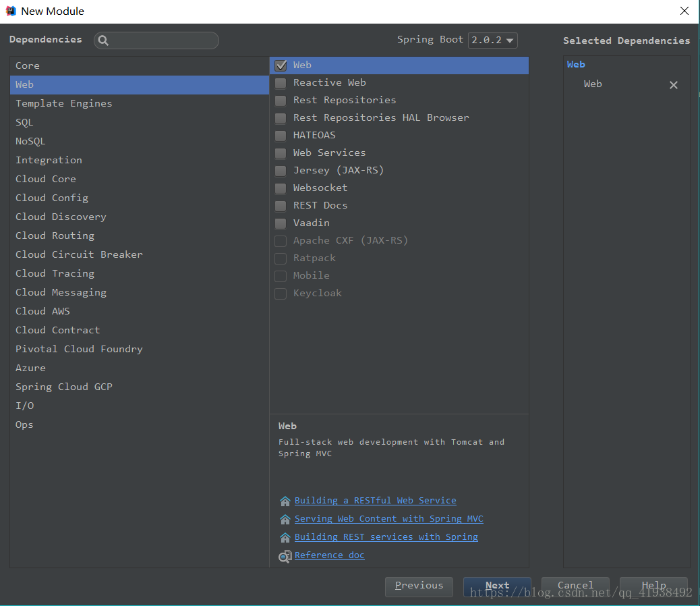Select the Cloud Discovery category

click(x=140, y=217)
